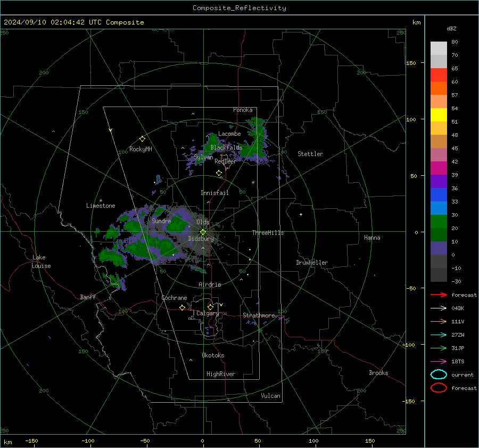Image resolution: width=479 pixels, height=448 pixels.
Task: Click the Sylvan label
Action: click(x=203, y=157)
